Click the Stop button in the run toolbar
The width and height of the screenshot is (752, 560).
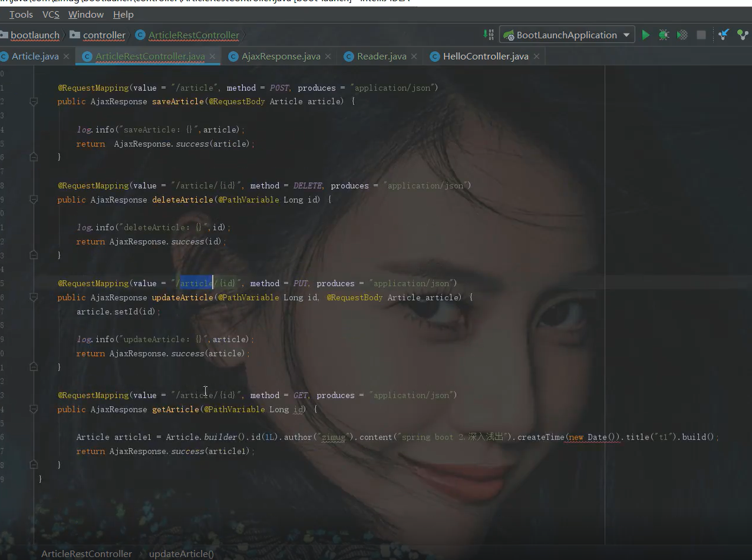click(701, 35)
